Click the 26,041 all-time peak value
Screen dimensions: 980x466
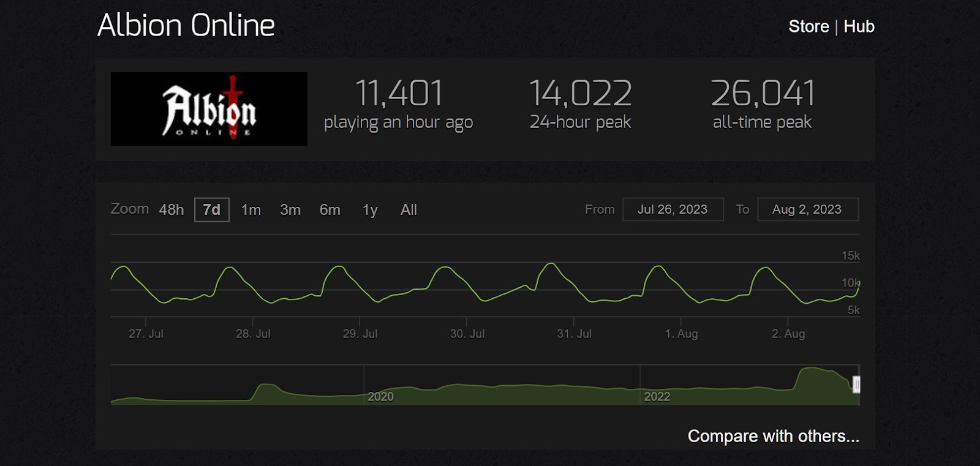(763, 93)
